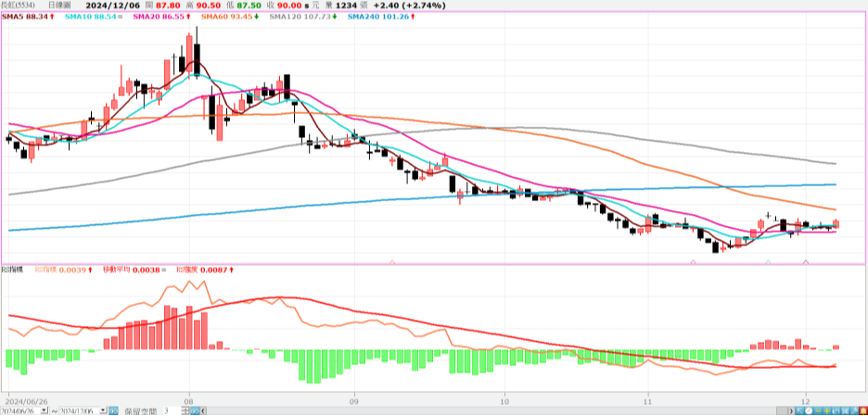Click the close price 90.00

(289, 6)
